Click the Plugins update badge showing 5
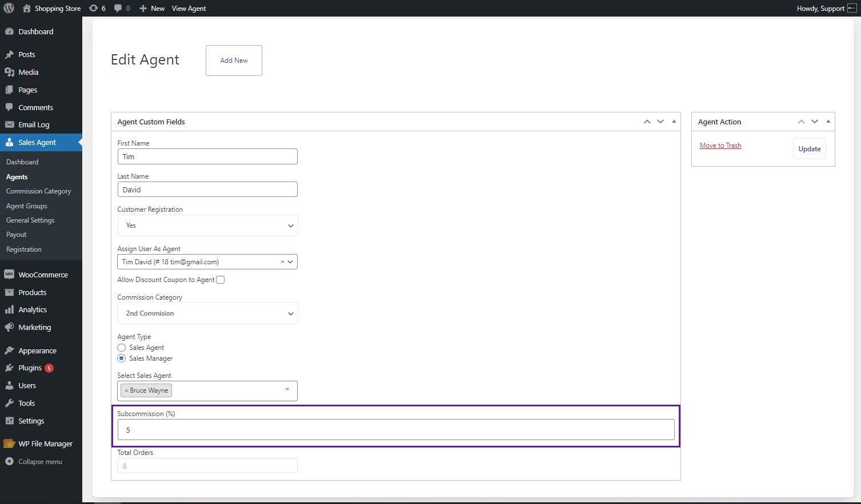Viewport: 861px width, 504px height. 49,368
